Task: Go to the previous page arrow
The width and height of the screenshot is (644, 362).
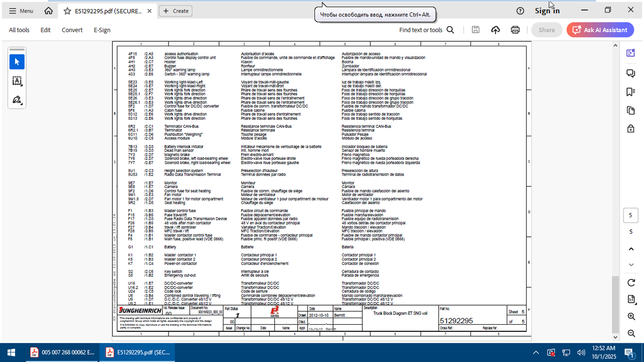Action: [631, 249]
